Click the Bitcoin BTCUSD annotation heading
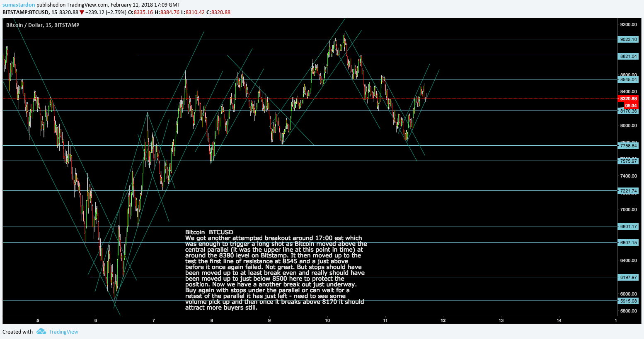Image resolution: width=644 pixels, height=339 pixels. click(209, 232)
